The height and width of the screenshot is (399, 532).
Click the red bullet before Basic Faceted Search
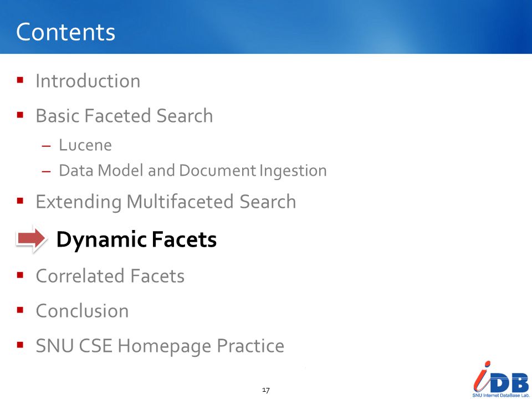pyautogui.click(x=20, y=115)
